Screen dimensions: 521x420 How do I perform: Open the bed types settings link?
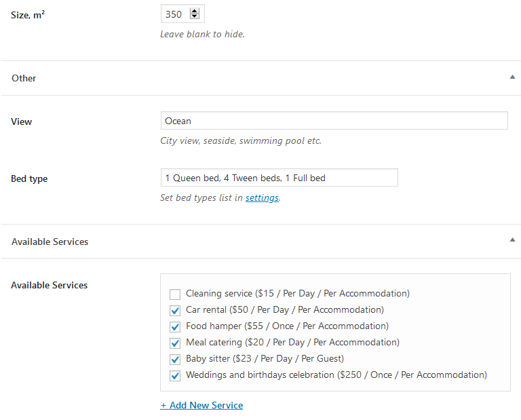tap(262, 198)
